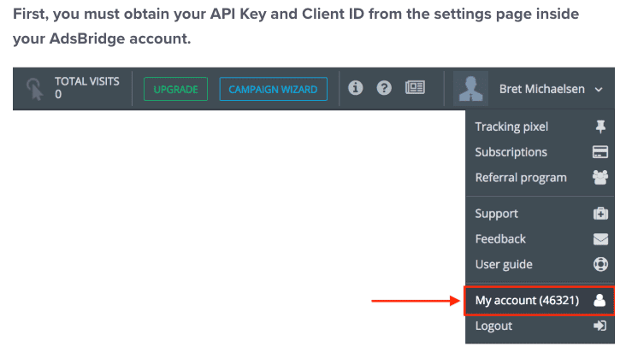
Task: Click the Feedback envelope icon
Action: 600,239
